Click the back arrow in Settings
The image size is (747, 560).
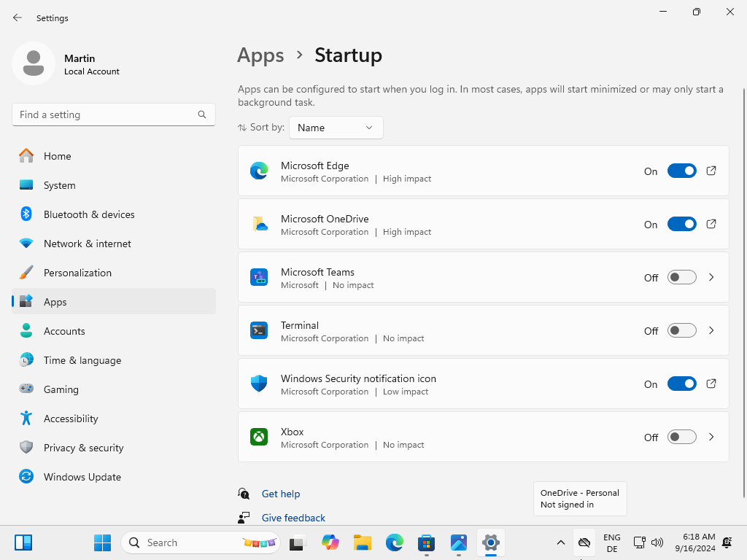(18, 17)
